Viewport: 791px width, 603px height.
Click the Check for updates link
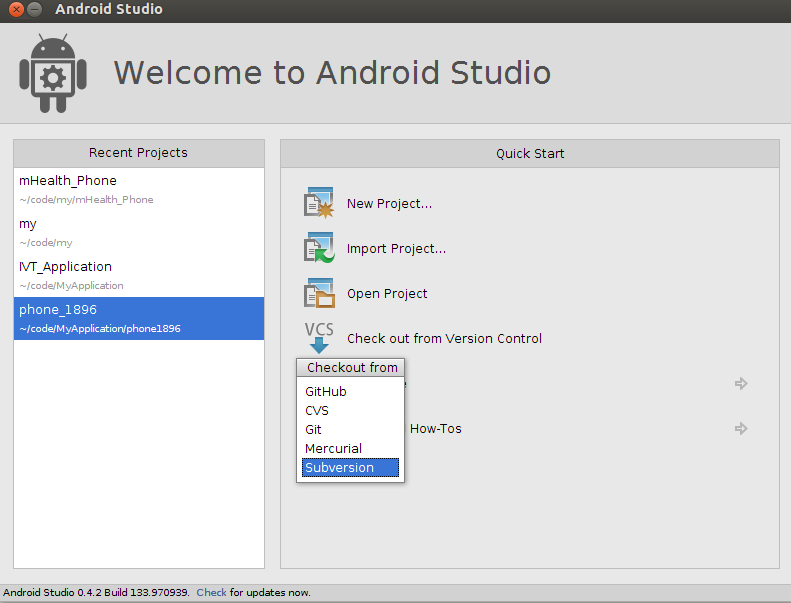tap(211, 592)
